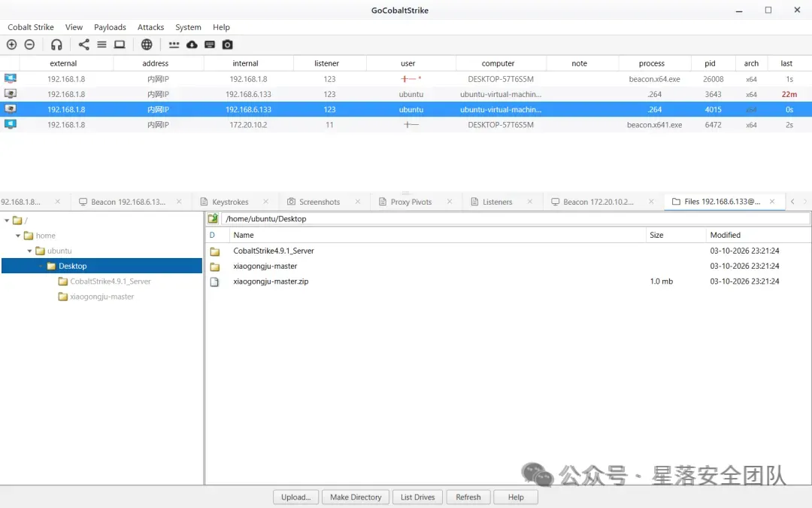Open the Help menu

[x=221, y=27]
